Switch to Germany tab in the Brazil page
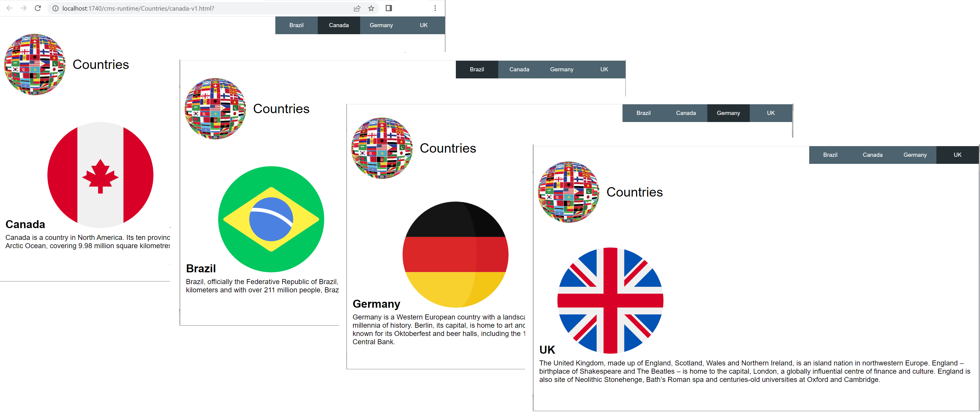The image size is (980, 412). (x=562, y=69)
